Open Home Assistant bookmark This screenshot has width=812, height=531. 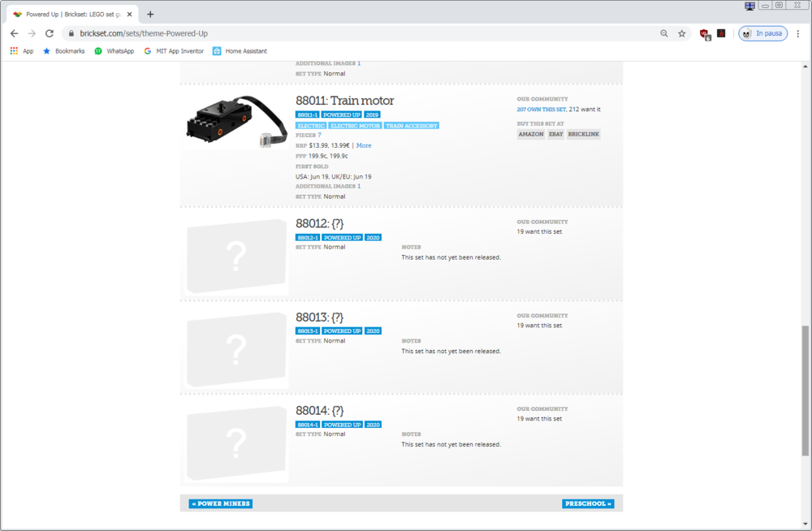[x=240, y=51]
